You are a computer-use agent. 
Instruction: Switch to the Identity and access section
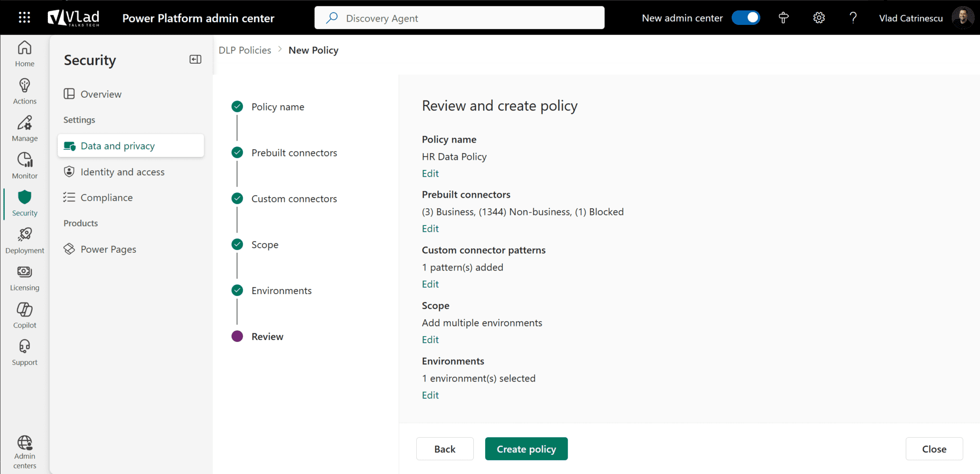122,171
